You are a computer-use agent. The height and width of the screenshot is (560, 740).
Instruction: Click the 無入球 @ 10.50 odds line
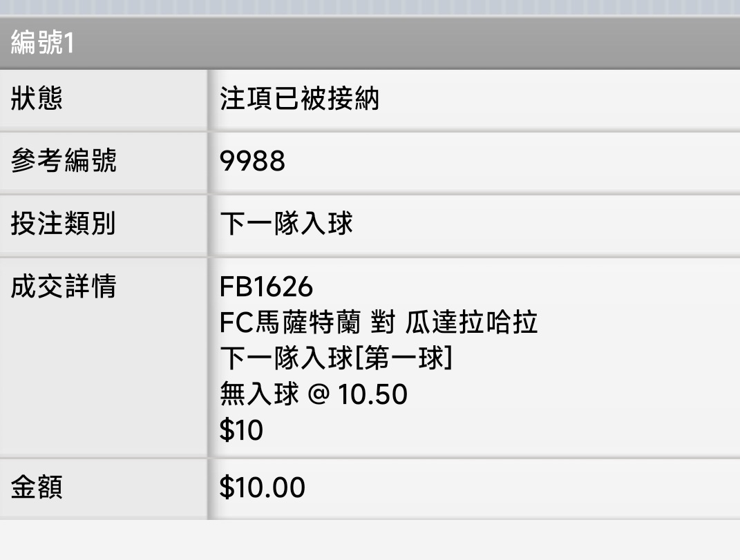point(314,394)
